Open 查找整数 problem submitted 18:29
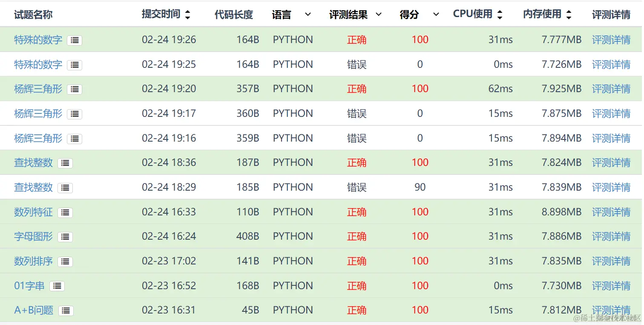The height and width of the screenshot is (325, 644). (x=34, y=188)
